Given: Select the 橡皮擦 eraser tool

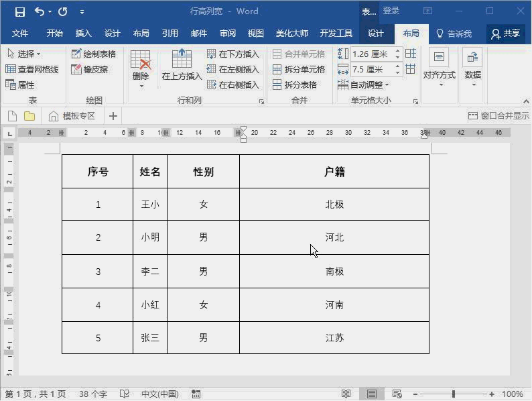Looking at the screenshot, I should pos(90,69).
